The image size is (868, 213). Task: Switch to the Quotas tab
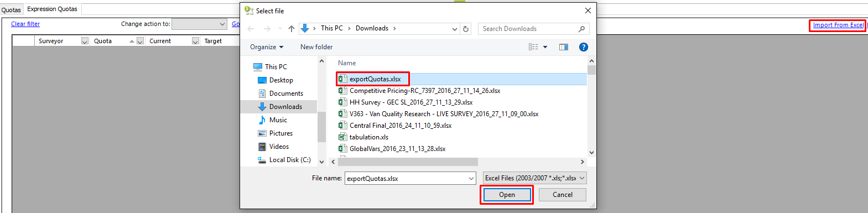[11, 10]
